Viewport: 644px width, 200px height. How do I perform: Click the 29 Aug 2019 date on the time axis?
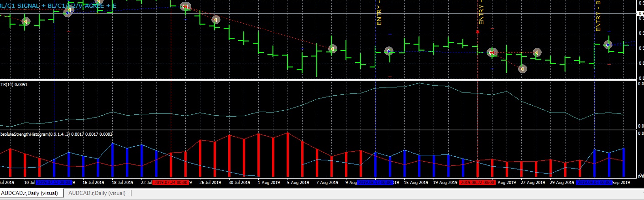pyautogui.click(x=561, y=183)
